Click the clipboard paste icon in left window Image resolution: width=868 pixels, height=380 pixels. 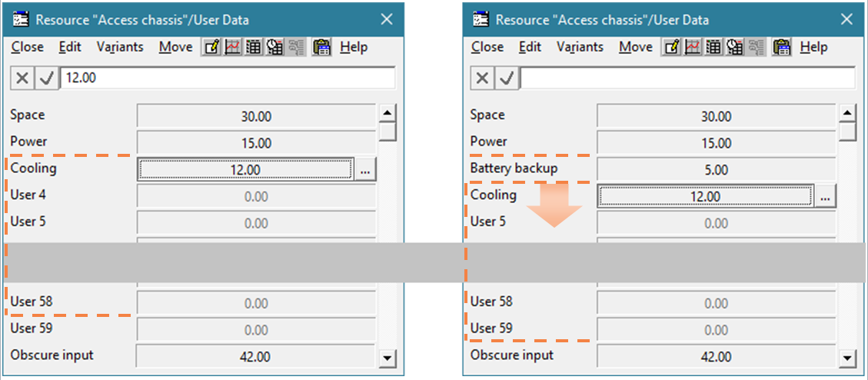(x=321, y=47)
